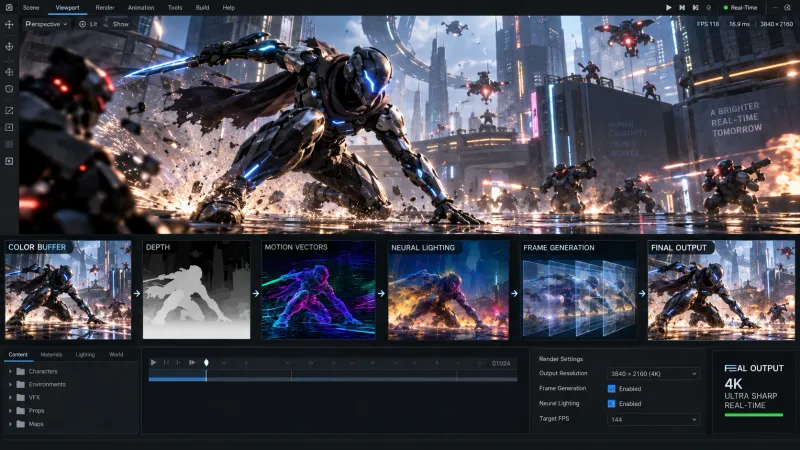This screenshot has width=800, height=450.
Task: Click the Props folder icon
Action: 20,411
